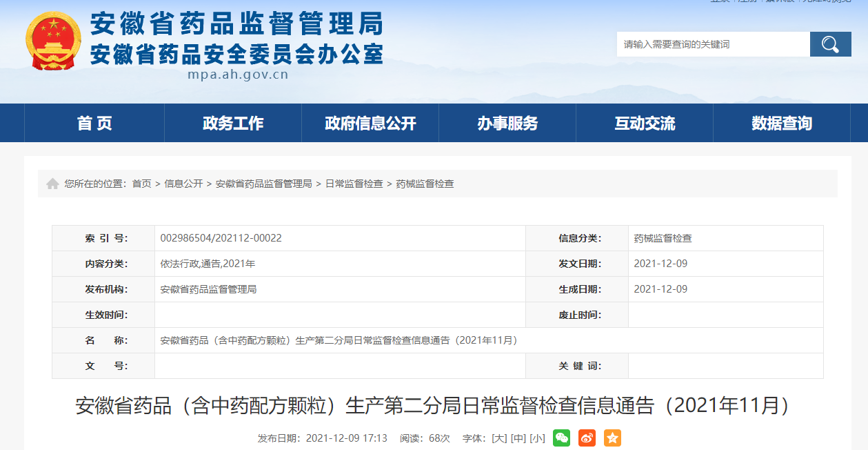The width and height of the screenshot is (868, 450).
Task: Click the site title 安徽省药品监督管理局 header
Action: coord(236,25)
